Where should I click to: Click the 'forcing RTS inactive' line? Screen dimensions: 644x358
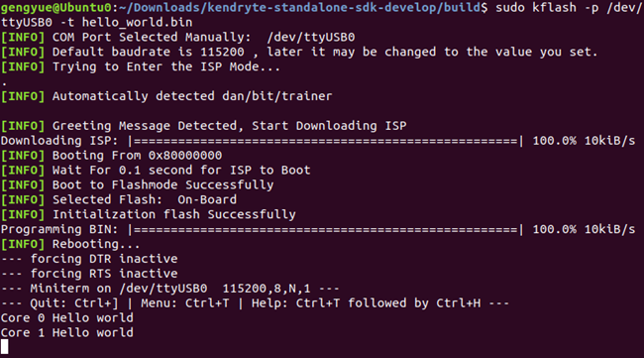coord(89,274)
